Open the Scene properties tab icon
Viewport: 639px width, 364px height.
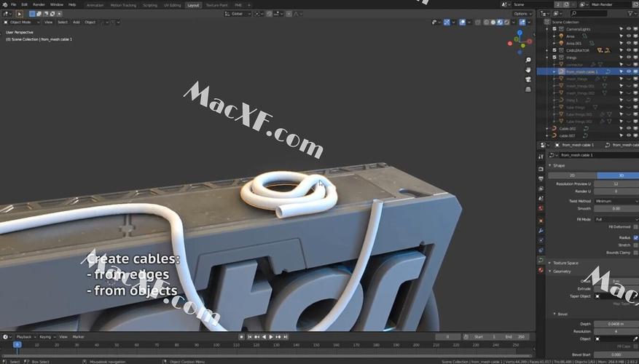coord(541,199)
